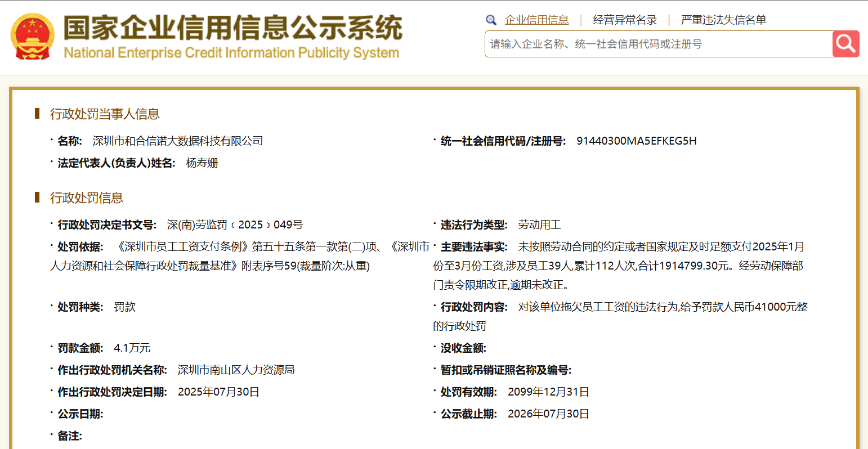Select penalty type value 罚款
Image resolution: width=868 pixels, height=449 pixels.
point(124,307)
